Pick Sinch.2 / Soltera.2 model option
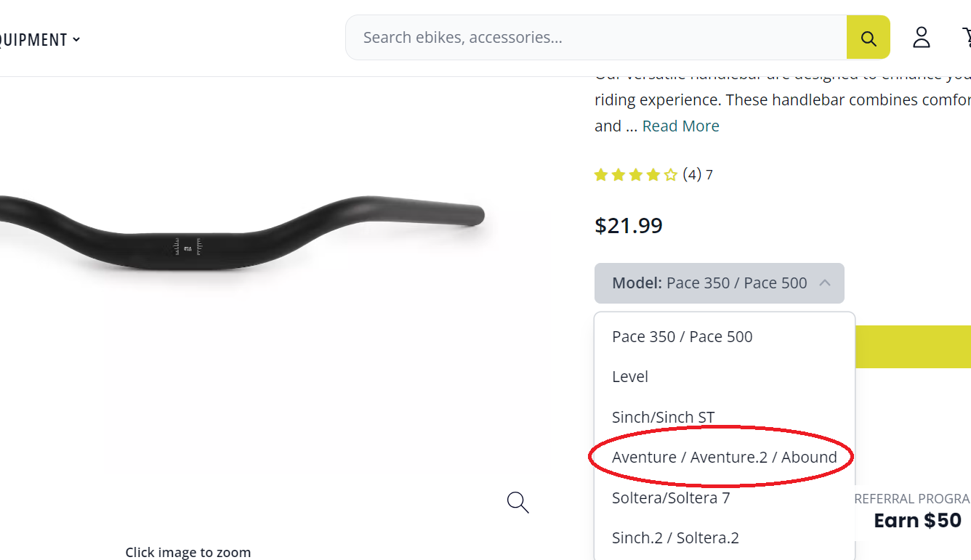The height and width of the screenshot is (560, 971). (x=674, y=537)
